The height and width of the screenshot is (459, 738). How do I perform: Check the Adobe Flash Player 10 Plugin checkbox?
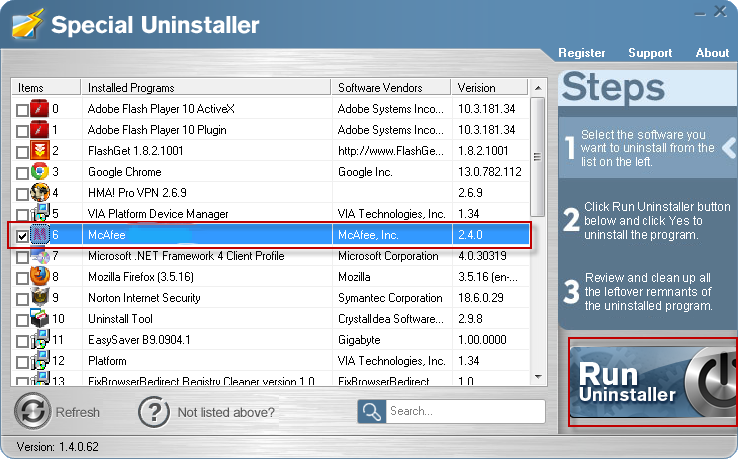22,131
